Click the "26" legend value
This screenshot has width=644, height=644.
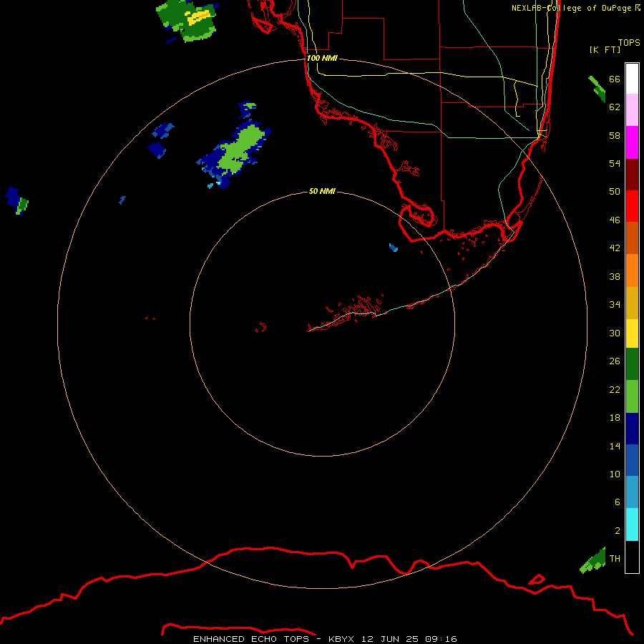coord(615,361)
